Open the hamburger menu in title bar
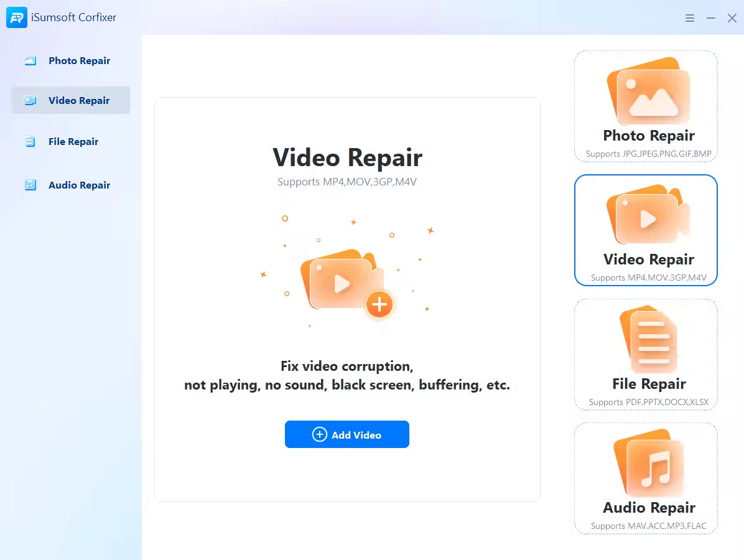Image resolution: width=744 pixels, height=560 pixels. pos(690,18)
